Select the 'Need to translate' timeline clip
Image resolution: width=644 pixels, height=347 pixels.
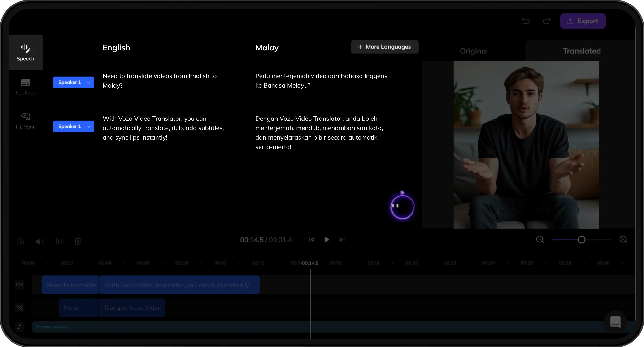coord(70,285)
